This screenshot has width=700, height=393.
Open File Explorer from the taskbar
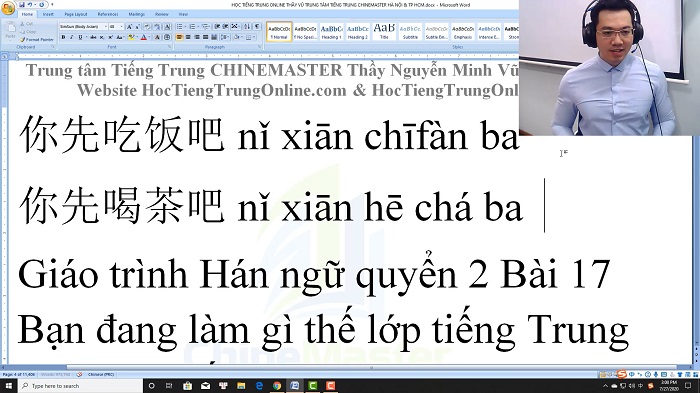click(x=241, y=385)
